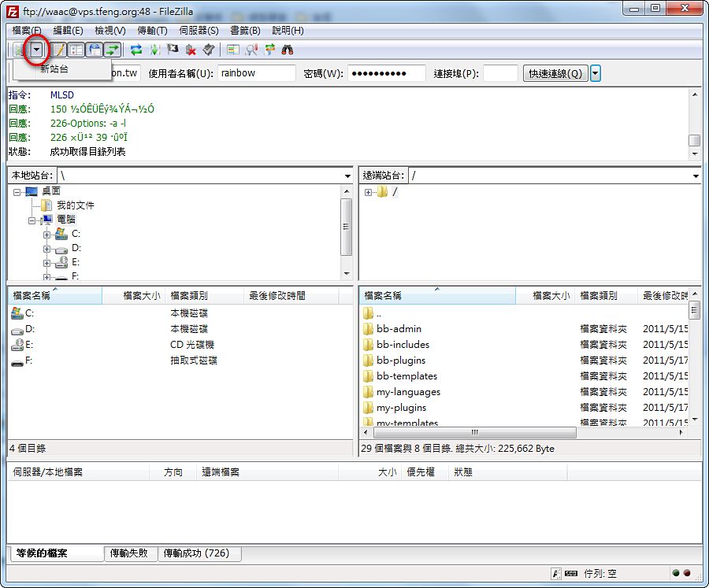Open the 檢視(V) menu
The width and height of the screenshot is (709, 588).
click(110, 30)
